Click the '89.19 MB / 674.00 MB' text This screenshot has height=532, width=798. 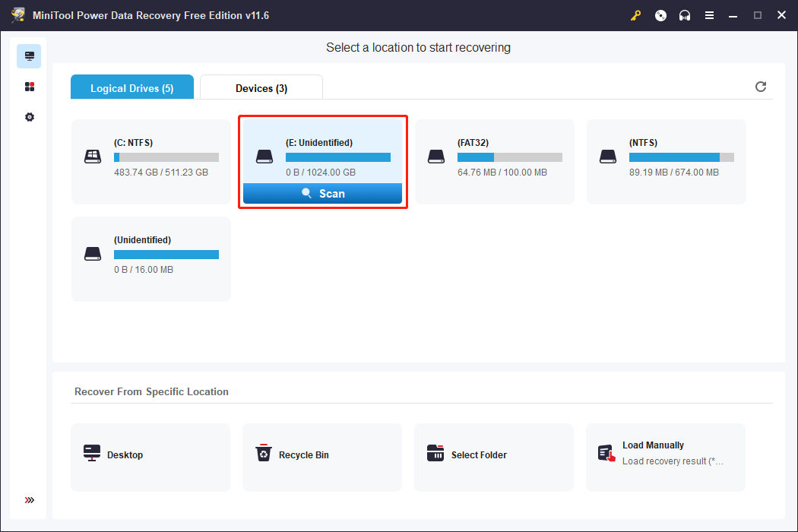[674, 172]
